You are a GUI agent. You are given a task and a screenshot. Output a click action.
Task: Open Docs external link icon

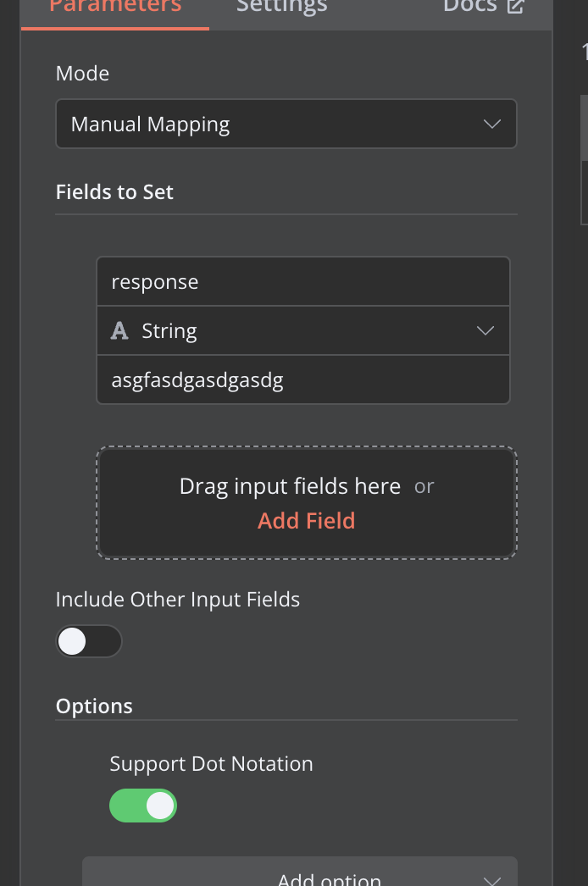tap(516, 6)
